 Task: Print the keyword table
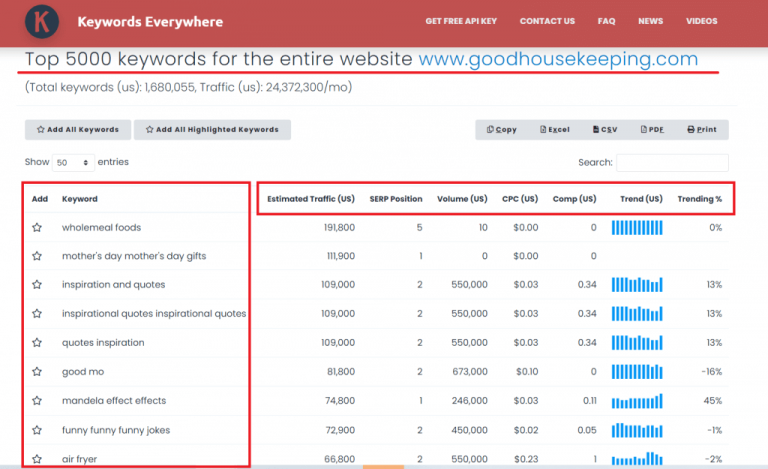pos(701,130)
